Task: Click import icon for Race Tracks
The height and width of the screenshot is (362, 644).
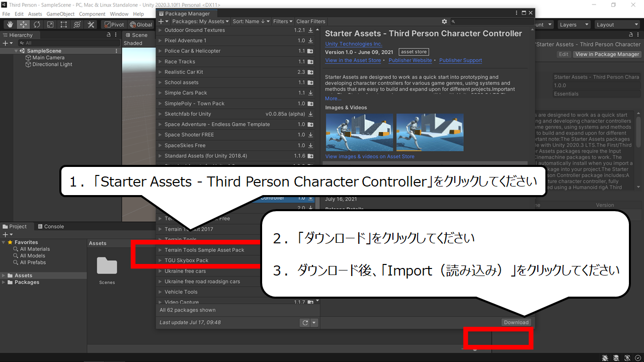Action: click(x=310, y=62)
